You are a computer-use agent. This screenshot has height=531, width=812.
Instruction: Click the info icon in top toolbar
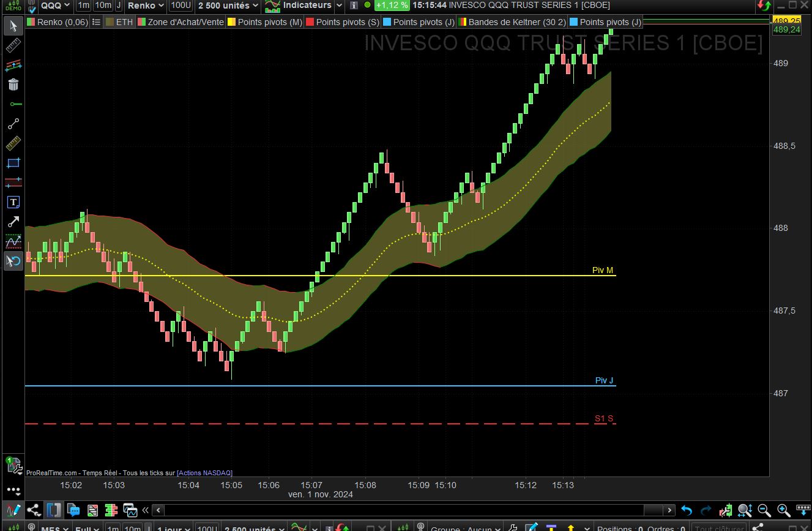click(x=353, y=6)
